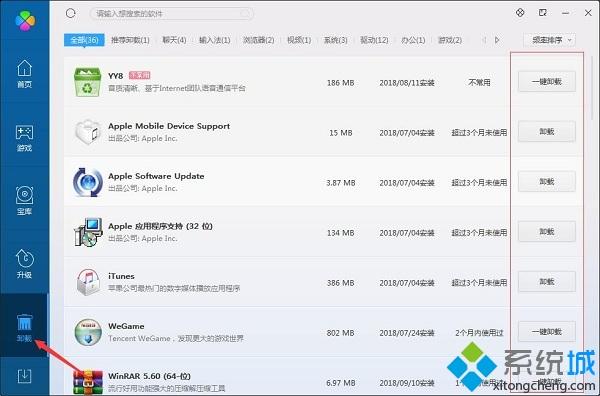Open the 升级 upgrade section in sidebar
The image size is (600, 396).
tap(24, 264)
